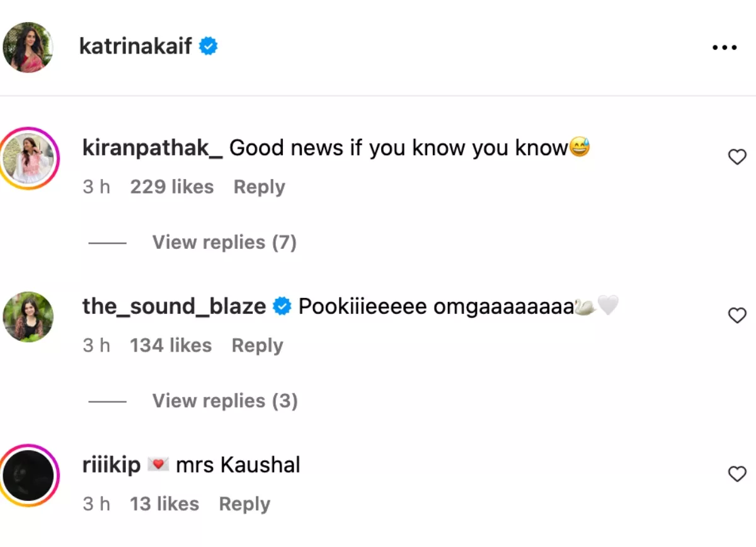The height and width of the screenshot is (547, 756).
Task: Expand View replies (7)
Action: (224, 243)
